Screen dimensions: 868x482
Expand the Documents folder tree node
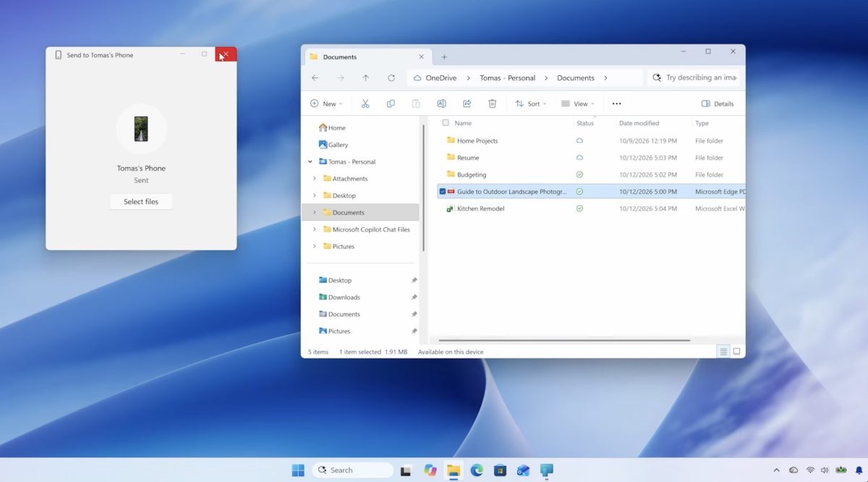[314, 213]
